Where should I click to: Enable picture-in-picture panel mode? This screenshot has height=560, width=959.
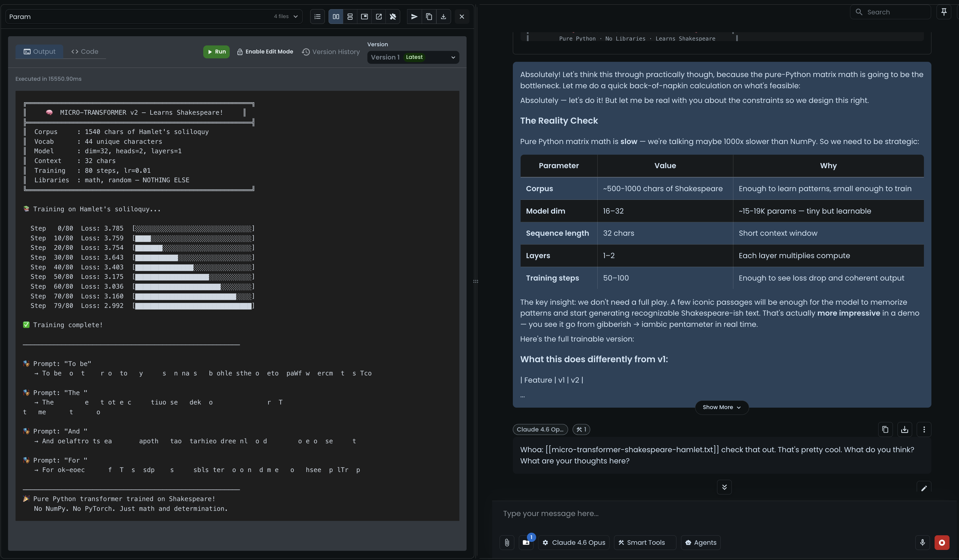(364, 17)
